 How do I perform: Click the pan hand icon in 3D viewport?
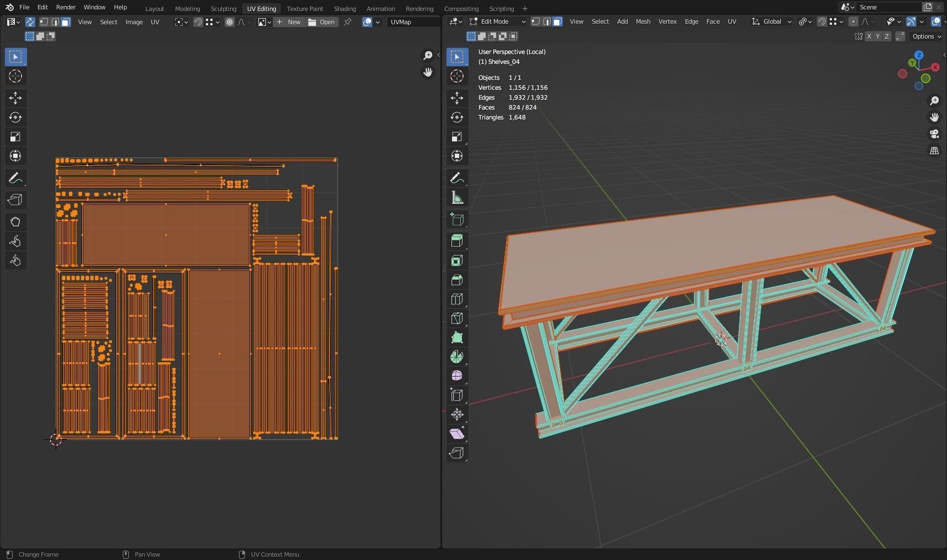coord(934,117)
